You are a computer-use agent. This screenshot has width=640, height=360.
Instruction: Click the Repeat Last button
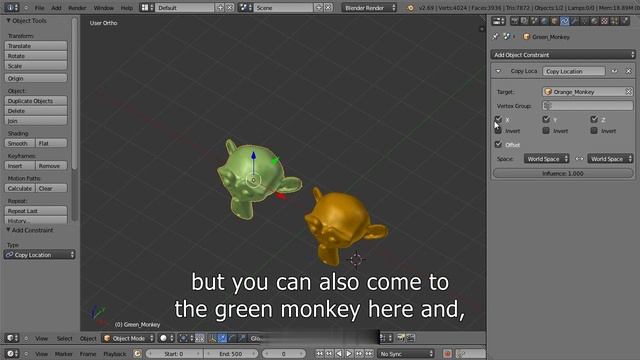36,211
